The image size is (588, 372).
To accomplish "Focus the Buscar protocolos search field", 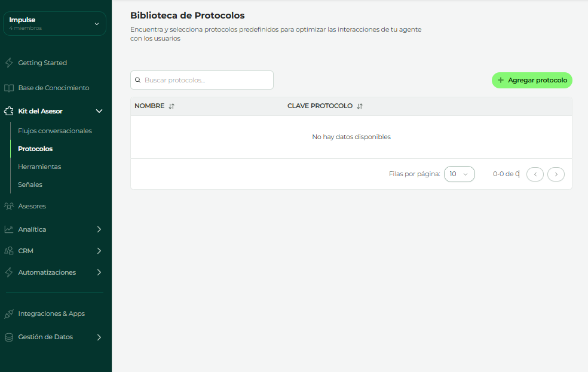I will pos(206,80).
